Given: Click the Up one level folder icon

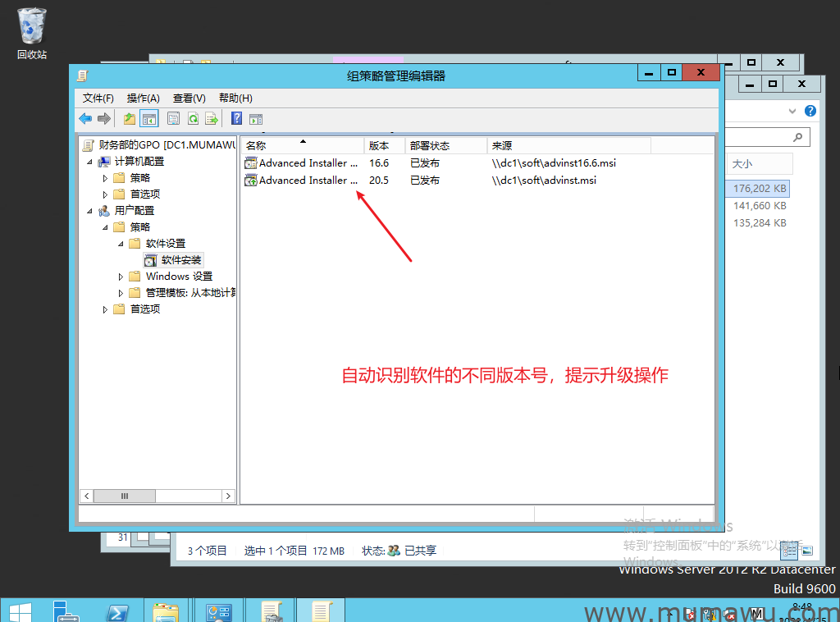Looking at the screenshot, I should point(130,119).
